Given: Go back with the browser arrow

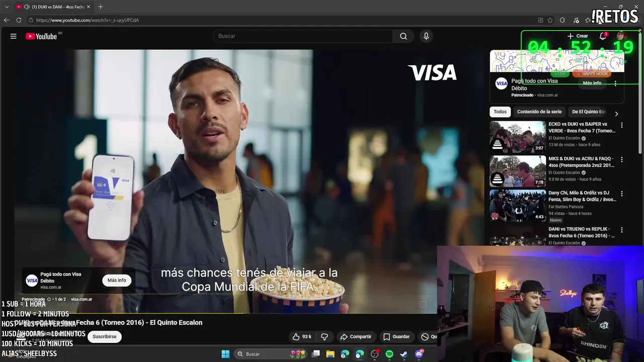Looking at the screenshot, I should (7, 20).
